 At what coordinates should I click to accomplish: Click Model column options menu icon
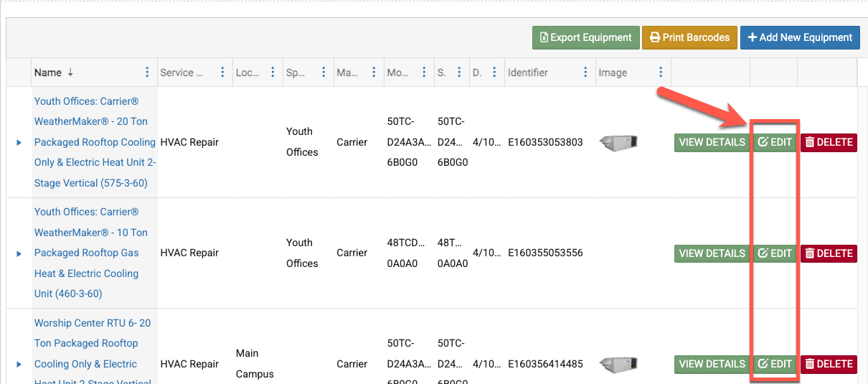point(424,72)
